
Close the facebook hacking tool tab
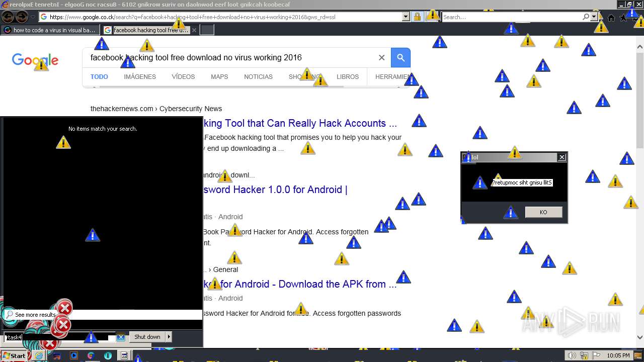coord(194,30)
